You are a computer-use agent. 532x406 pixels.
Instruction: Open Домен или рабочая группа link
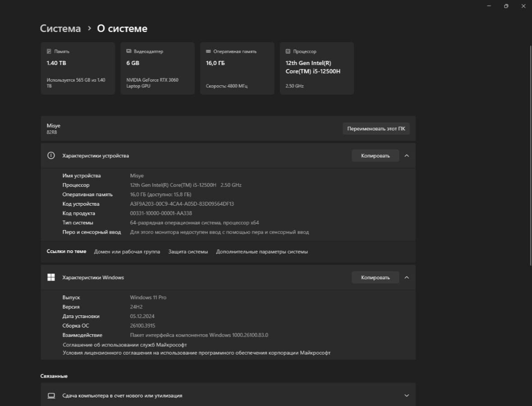click(127, 252)
